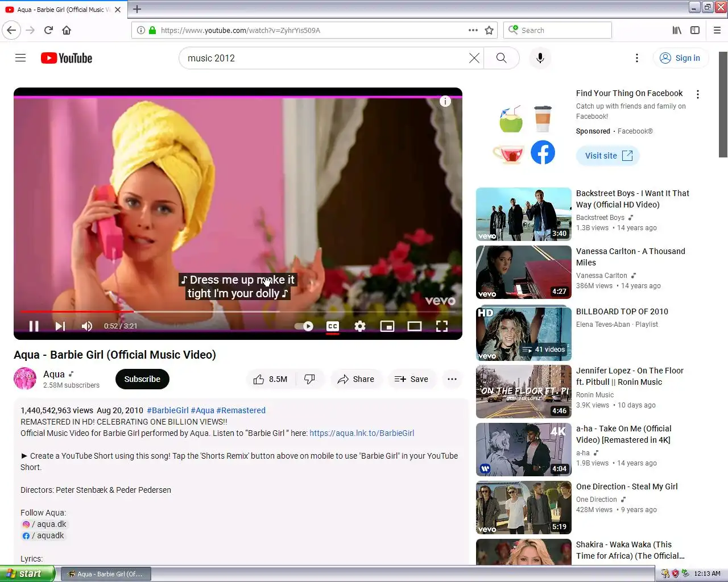
Task: Select Aqua Barbie Girl taskbar button
Action: [x=106, y=574]
